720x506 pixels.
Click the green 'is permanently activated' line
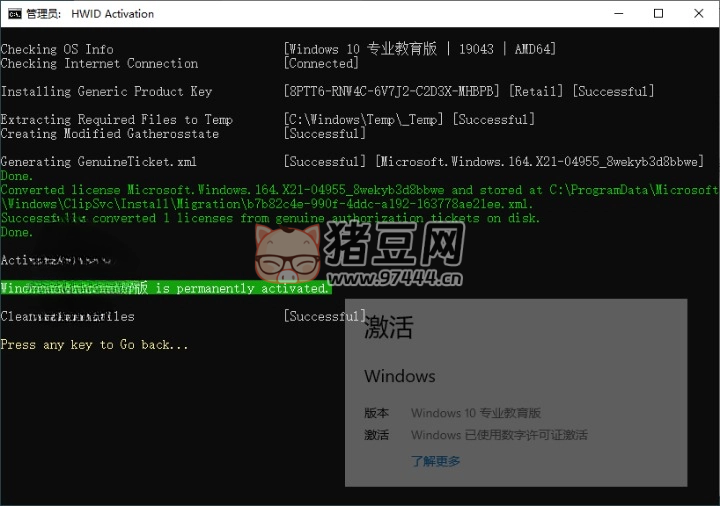click(165, 288)
